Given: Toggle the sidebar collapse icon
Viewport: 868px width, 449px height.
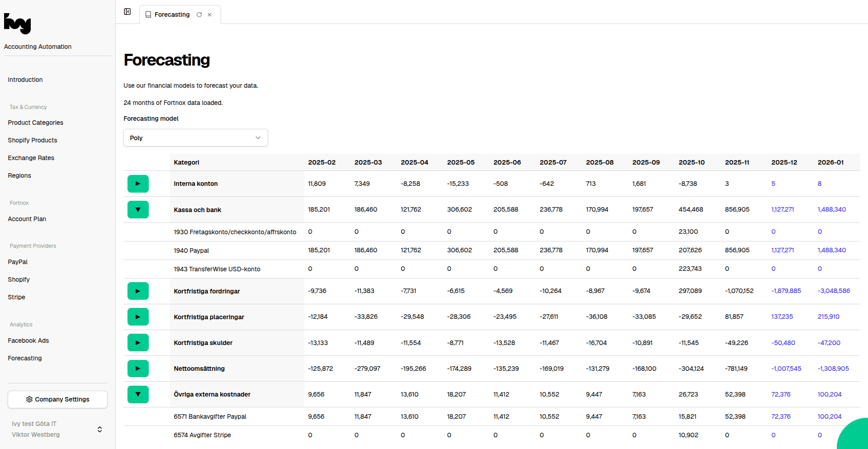Looking at the screenshot, I should (127, 12).
